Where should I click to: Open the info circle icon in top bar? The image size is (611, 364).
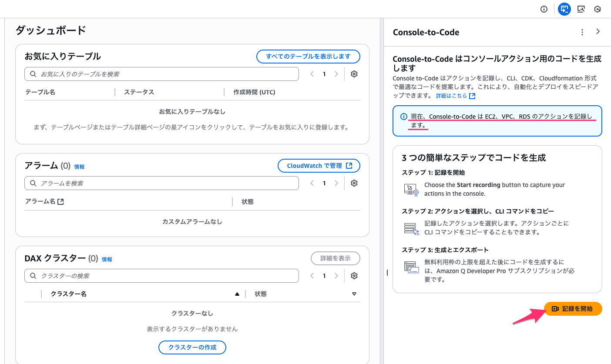pos(544,9)
